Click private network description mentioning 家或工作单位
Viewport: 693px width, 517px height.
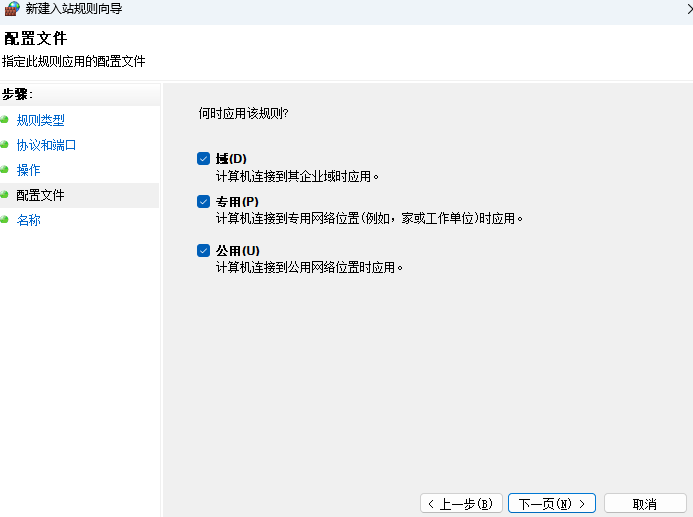369,218
